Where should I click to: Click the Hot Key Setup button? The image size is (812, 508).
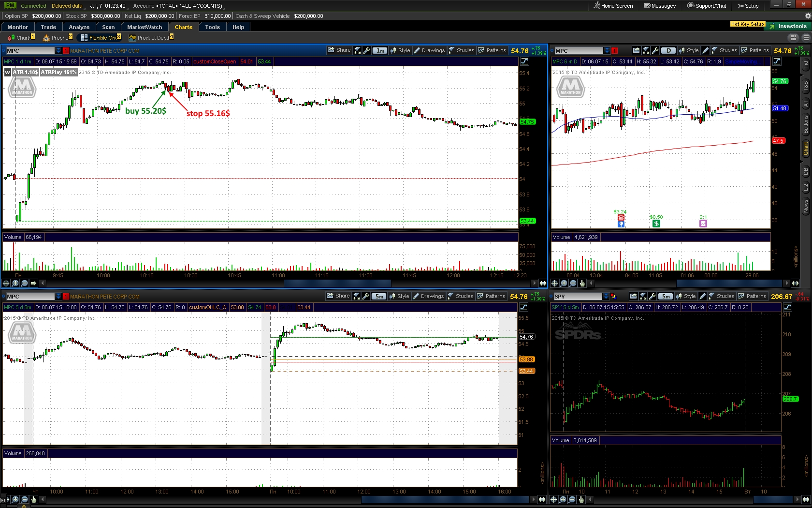[x=747, y=24]
